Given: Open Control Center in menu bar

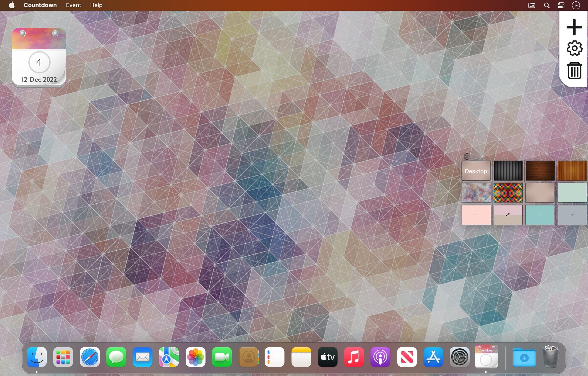Looking at the screenshot, I should 561,5.
